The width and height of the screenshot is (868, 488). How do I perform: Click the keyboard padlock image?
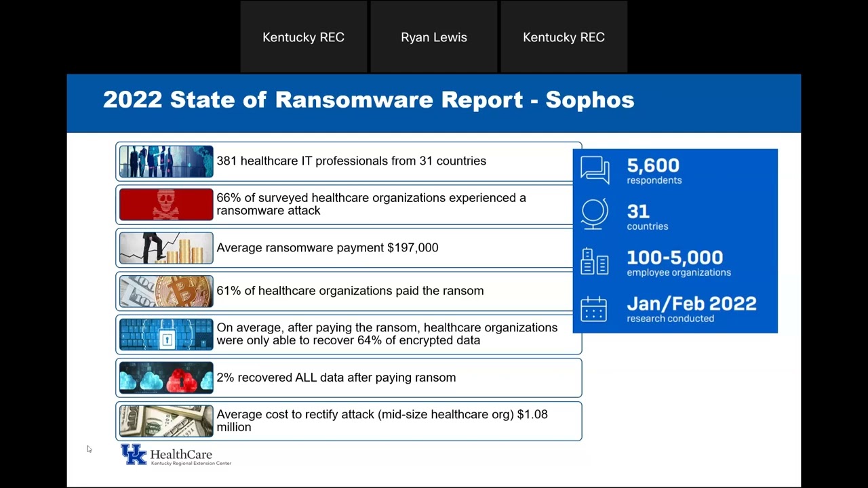click(166, 334)
